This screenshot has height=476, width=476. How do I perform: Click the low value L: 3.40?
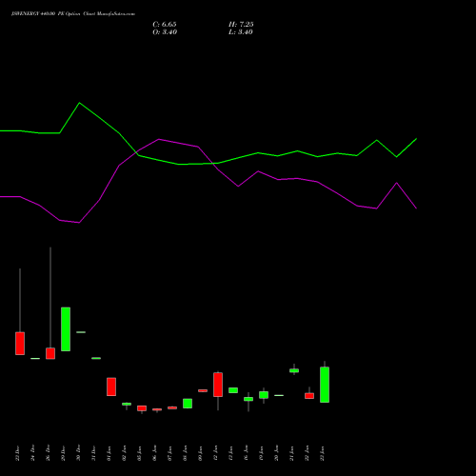(x=241, y=32)
